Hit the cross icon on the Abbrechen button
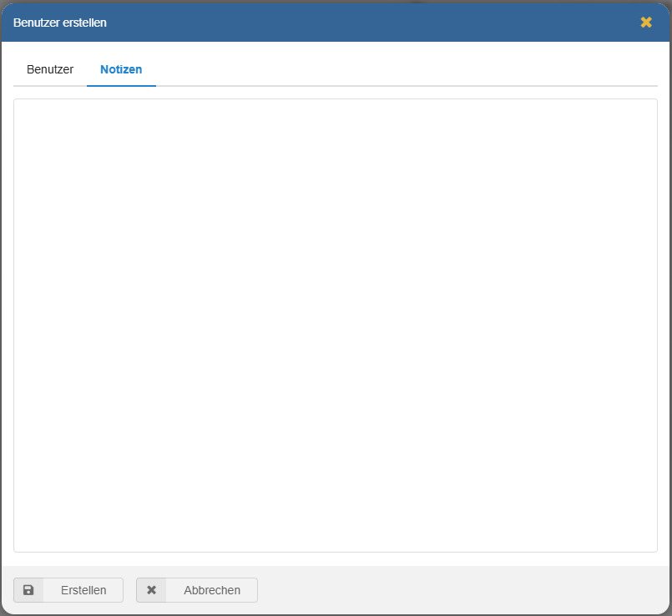The height and width of the screenshot is (616, 672). (x=151, y=590)
